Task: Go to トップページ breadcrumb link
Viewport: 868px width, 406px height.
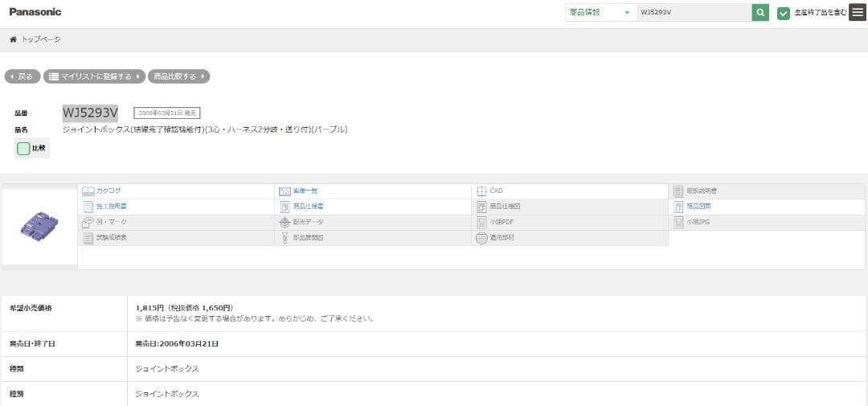Action: pyautogui.click(x=40, y=39)
